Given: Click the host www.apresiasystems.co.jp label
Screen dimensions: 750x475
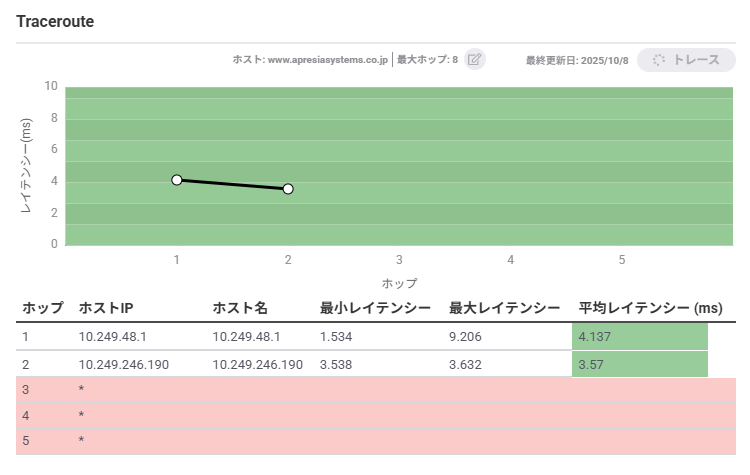Looking at the screenshot, I should (x=309, y=60).
